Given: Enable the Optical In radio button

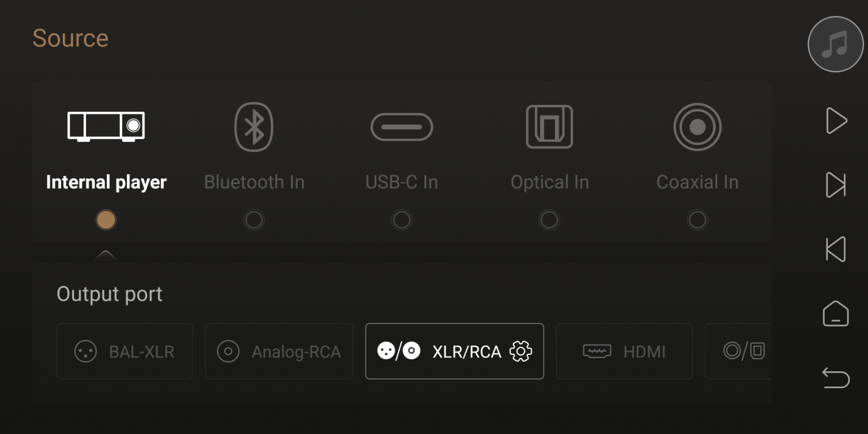Looking at the screenshot, I should point(549,220).
